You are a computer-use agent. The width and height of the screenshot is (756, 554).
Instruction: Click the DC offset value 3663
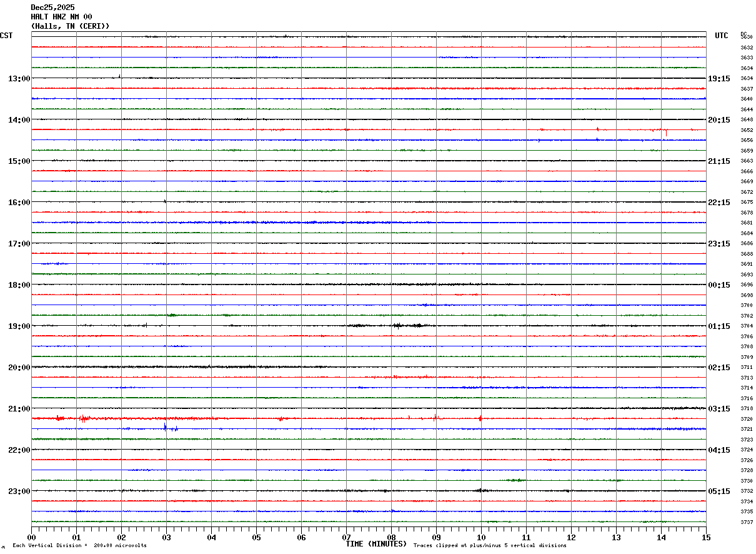coord(747,161)
